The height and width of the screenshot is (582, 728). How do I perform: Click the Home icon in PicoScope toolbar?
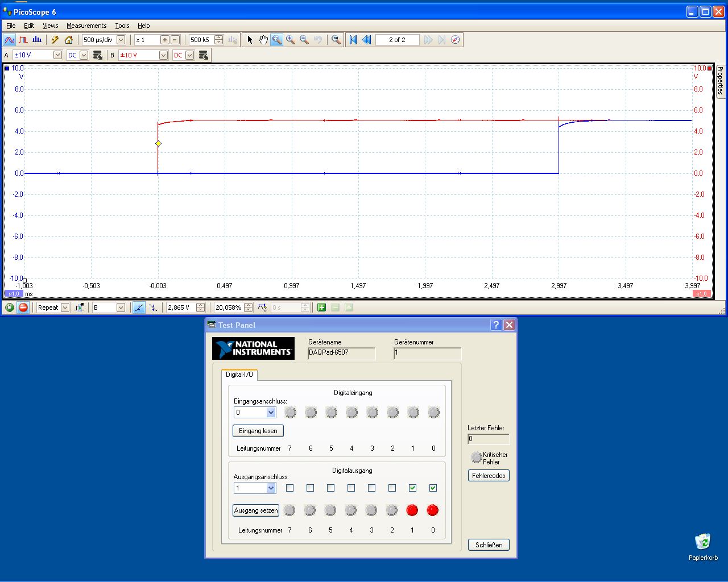click(69, 40)
